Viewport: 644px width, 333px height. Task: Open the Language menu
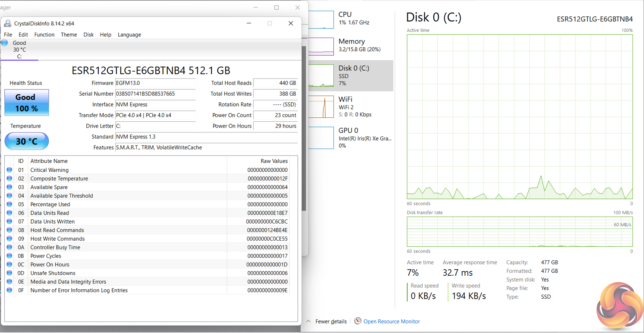[129, 35]
